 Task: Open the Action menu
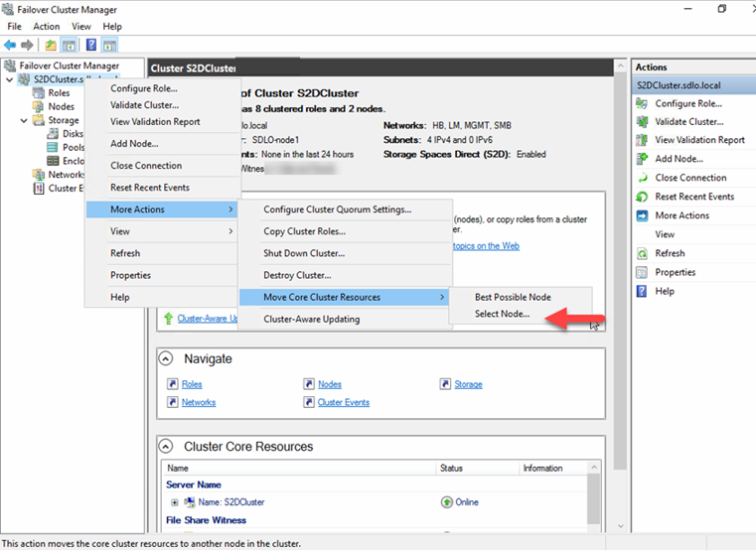point(47,27)
